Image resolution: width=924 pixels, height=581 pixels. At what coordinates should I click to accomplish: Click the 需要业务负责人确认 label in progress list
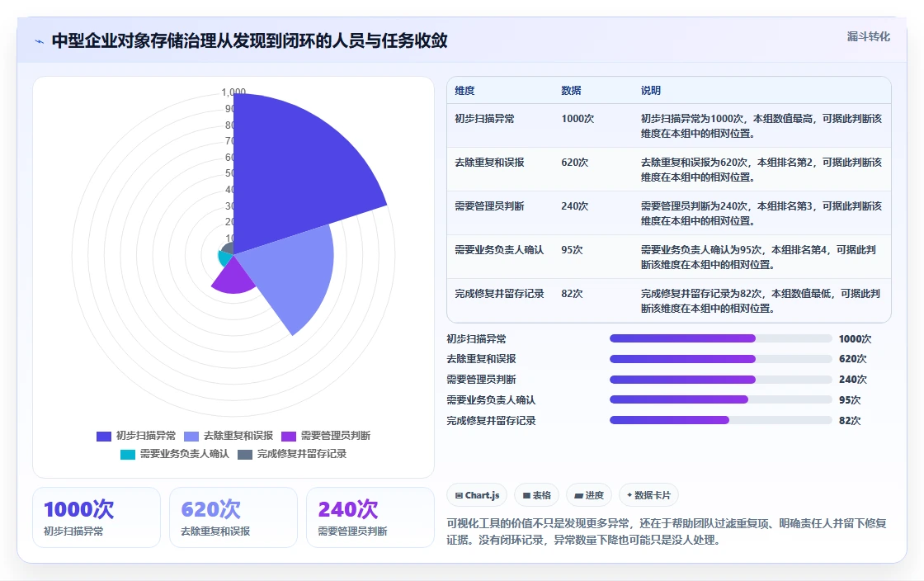point(491,400)
